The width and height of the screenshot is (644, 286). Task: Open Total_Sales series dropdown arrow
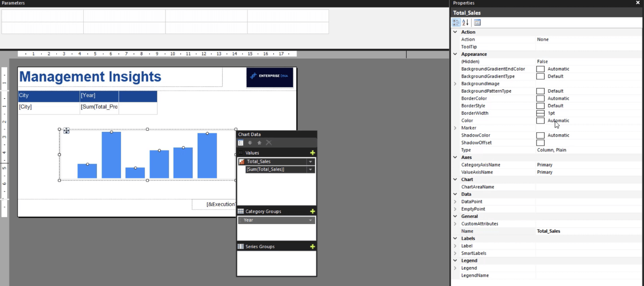pos(311,162)
